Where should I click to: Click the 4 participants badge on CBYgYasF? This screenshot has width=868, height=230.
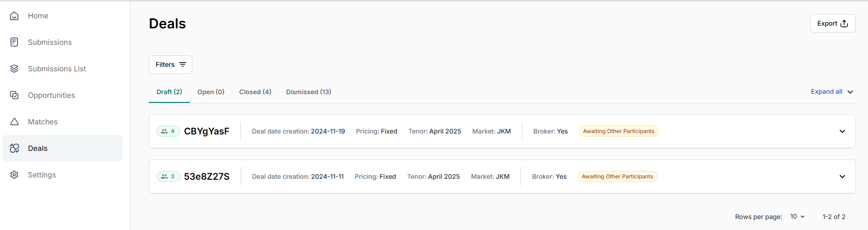click(x=168, y=131)
